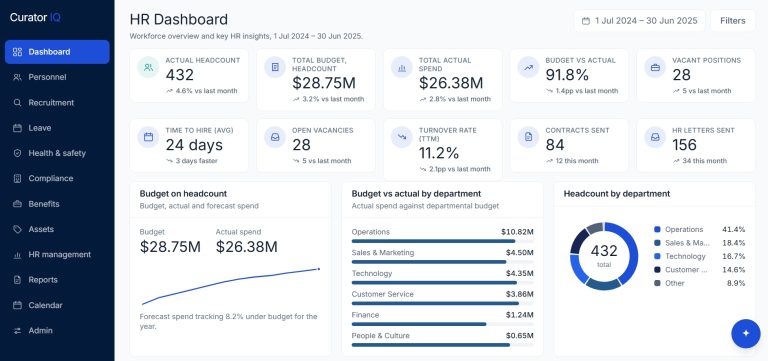Click the Admin sliders icon
The image size is (768, 361).
pos(18,331)
